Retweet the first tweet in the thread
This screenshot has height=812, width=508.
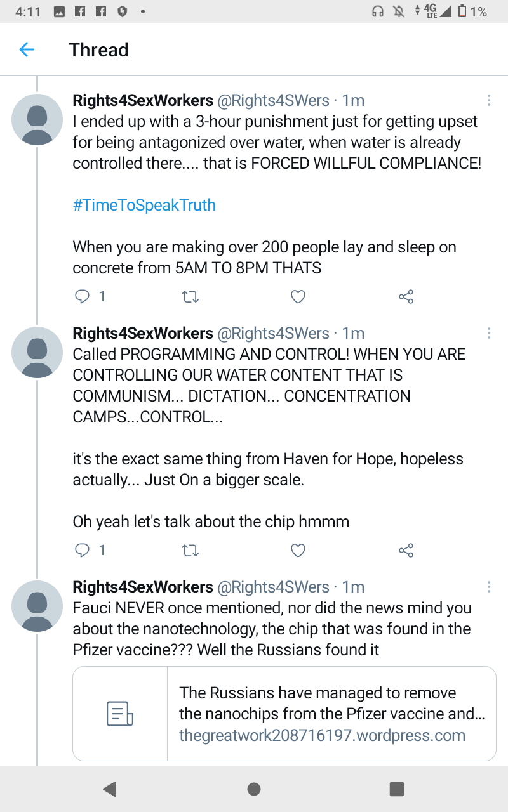(x=190, y=296)
